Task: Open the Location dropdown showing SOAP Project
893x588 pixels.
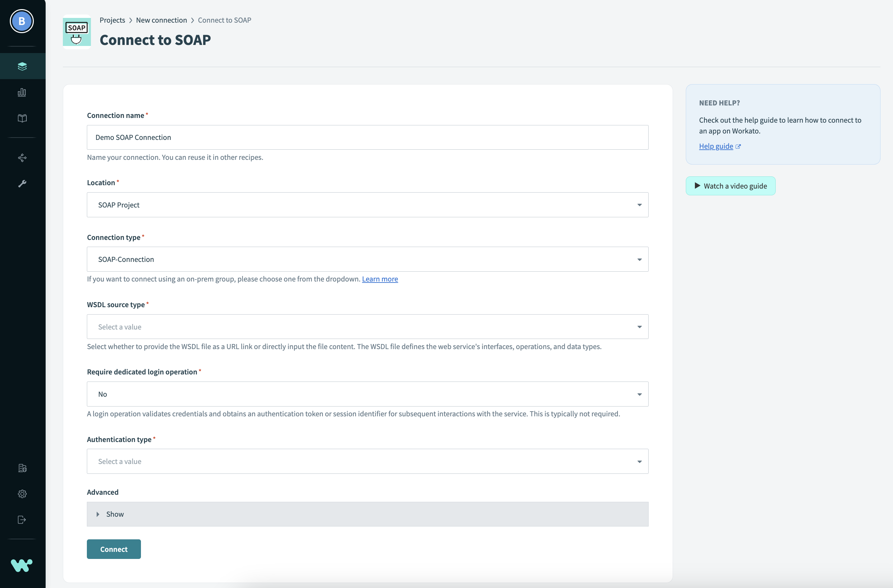Action: click(x=367, y=205)
